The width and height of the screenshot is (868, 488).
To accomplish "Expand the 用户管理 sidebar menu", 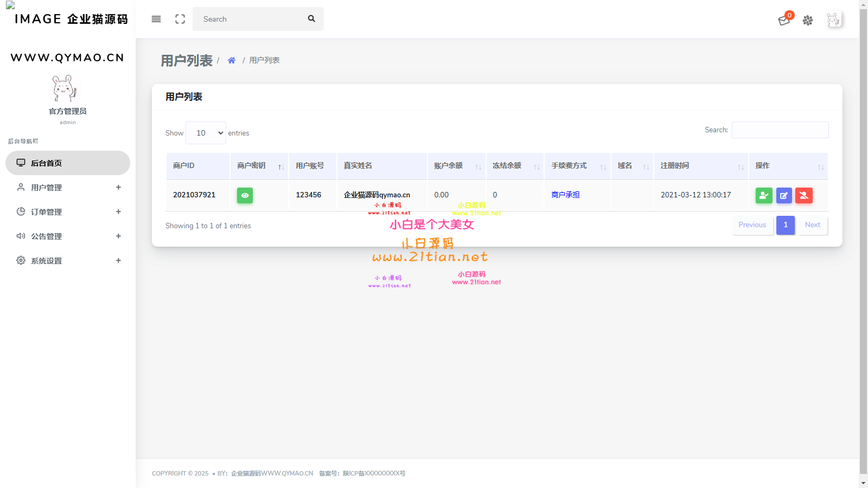I will tap(68, 188).
